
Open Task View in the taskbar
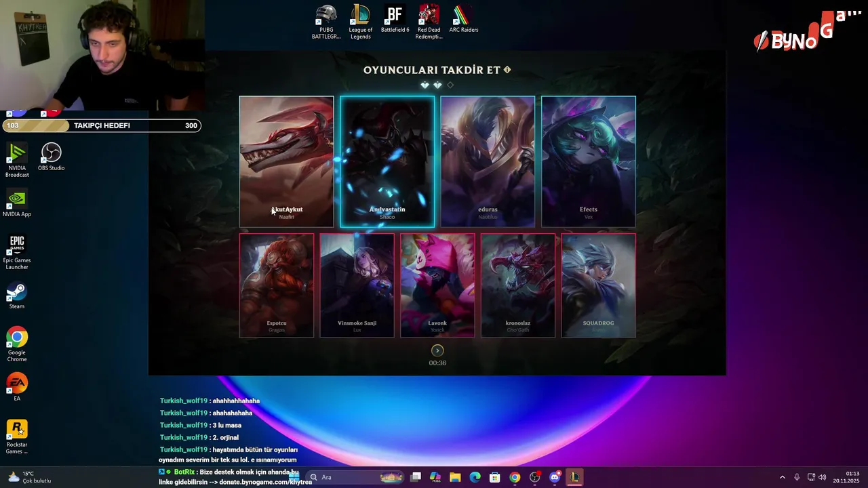pyautogui.click(x=416, y=477)
